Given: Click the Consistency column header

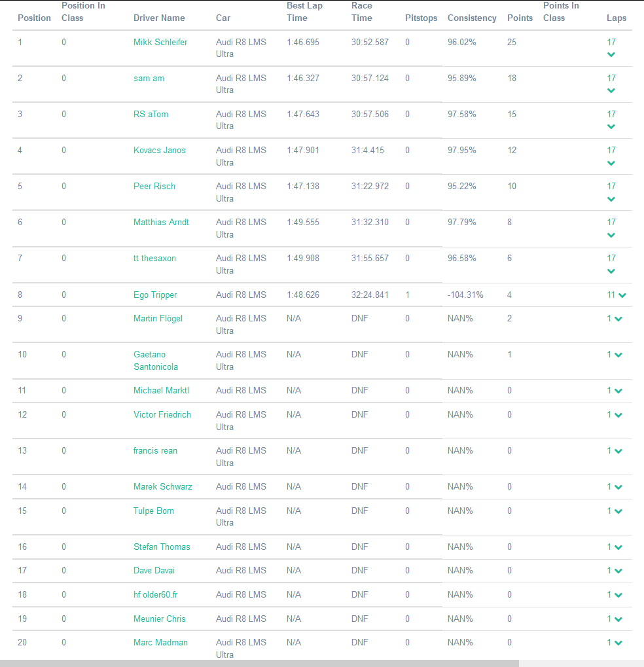Looking at the screenshot, I should (471, 18).
